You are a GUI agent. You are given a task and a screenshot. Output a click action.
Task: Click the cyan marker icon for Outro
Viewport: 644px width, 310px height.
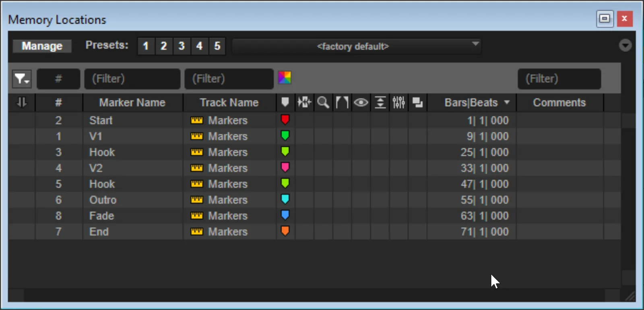[x=285, y=199]
